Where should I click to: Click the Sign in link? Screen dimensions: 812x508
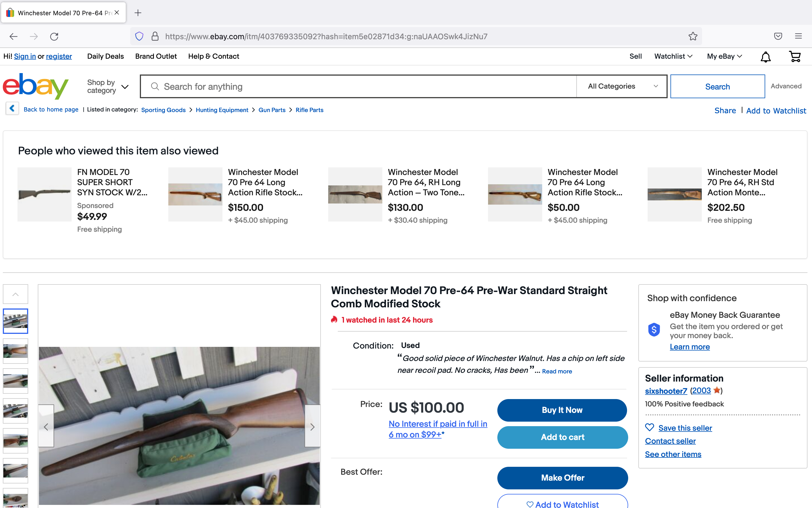pyautogui.click(x=25, y=56)
